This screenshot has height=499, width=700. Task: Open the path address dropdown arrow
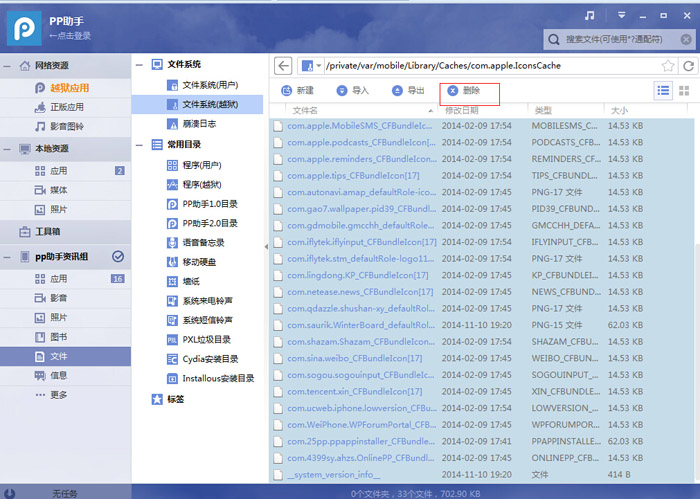pyautogui.click(x=318, y=67)
